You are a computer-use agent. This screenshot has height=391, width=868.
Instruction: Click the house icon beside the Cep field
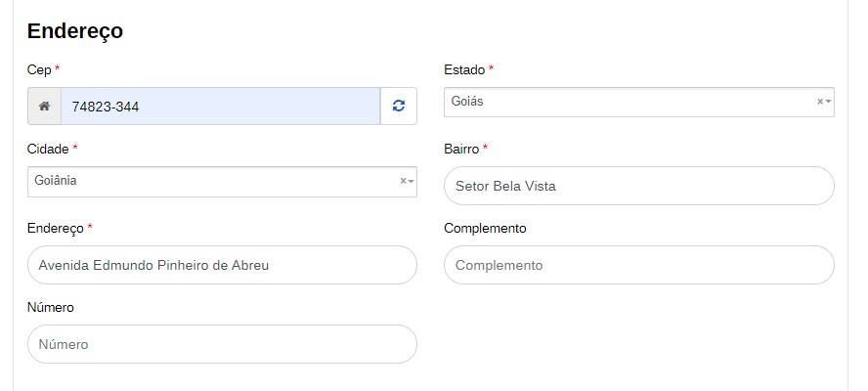pos(44,106)
